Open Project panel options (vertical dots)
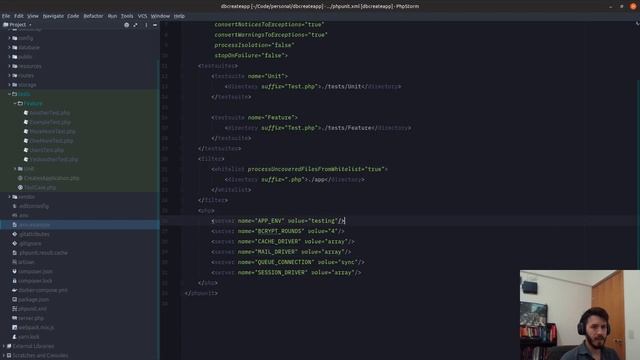This screenshot has height=360, width=640. click(146, 25)
